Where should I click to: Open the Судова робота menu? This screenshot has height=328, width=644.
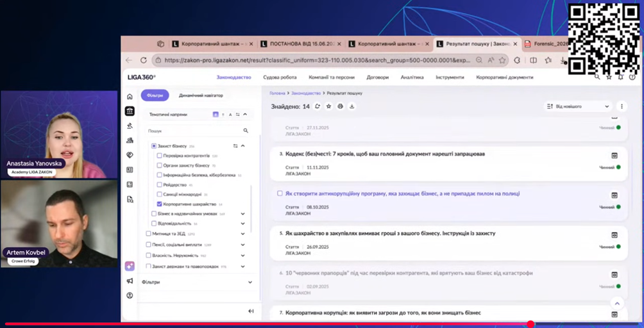280,78
